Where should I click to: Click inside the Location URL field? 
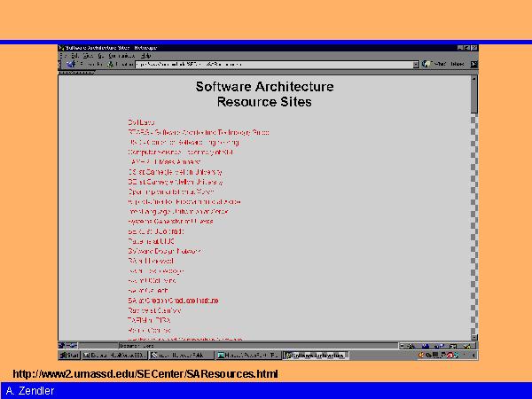coord(266,65)
